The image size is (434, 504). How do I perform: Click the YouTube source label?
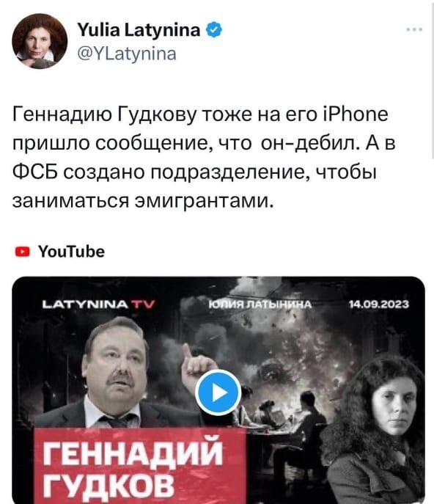point(72,252)
